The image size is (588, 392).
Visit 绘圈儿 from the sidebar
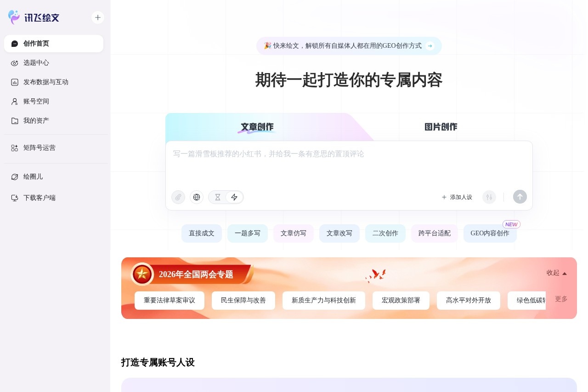(x=33, y=176)
